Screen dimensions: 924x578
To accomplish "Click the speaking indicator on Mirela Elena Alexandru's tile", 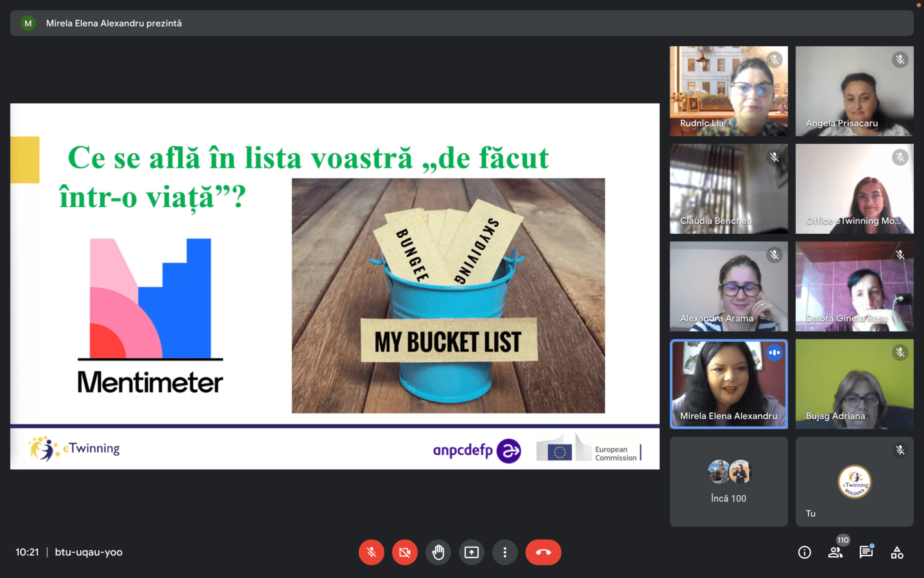I will click(774, 353).
